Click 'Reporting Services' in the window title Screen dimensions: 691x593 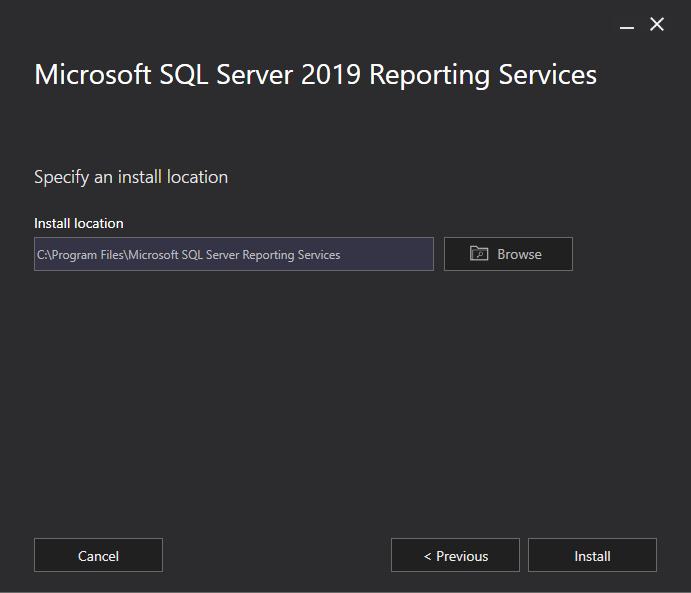[483, 75]
